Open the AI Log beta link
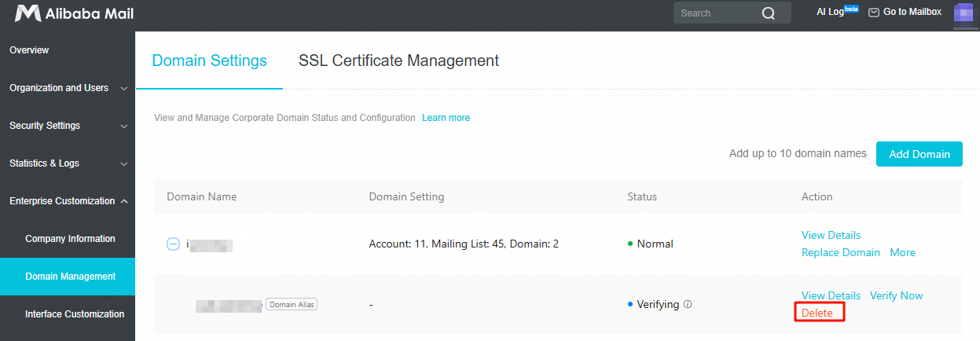Image resolution: width=980 pixels, height=341 pixels. coord(837,12)
